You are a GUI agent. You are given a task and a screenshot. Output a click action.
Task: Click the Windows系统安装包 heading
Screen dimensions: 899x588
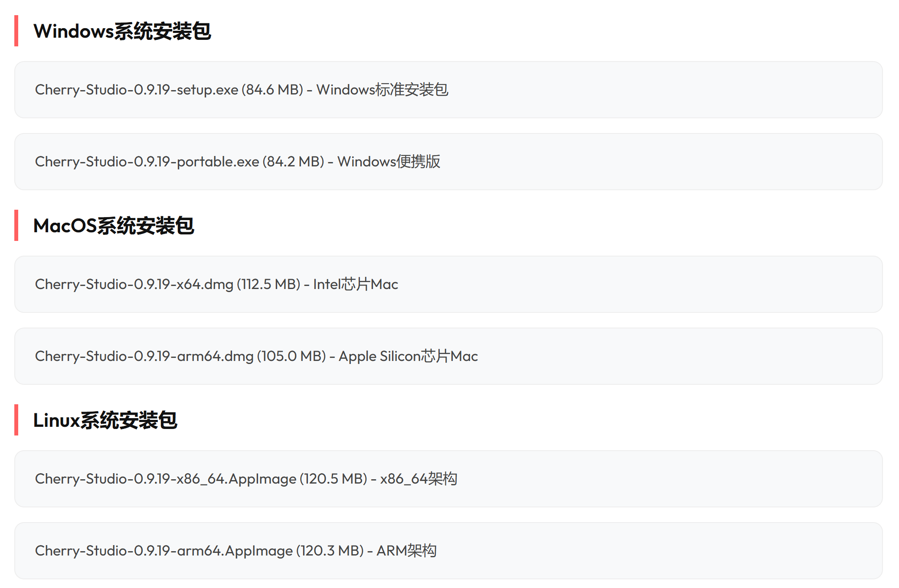click(x=122, y=31)
